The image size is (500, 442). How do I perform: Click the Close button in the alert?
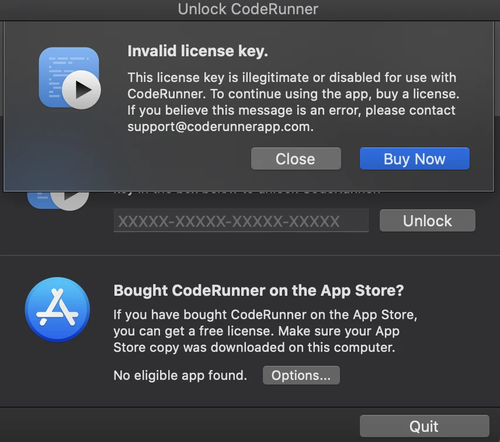[x=296, y=159]
